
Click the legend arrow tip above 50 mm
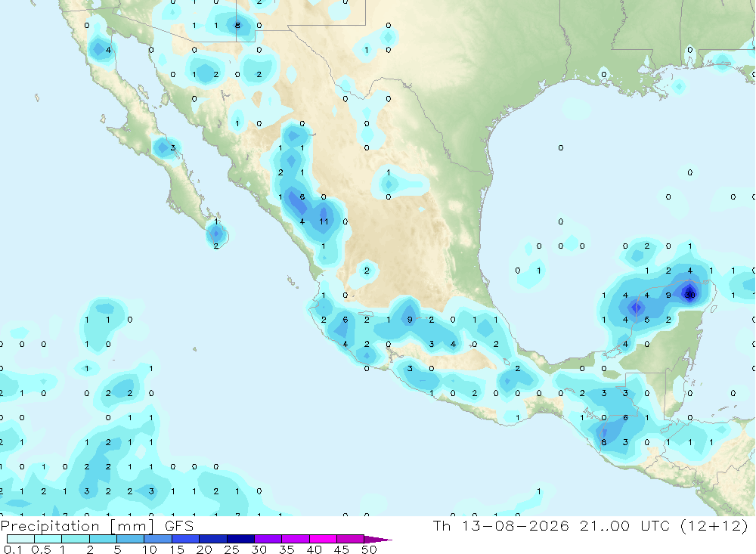tap(377, 540)
